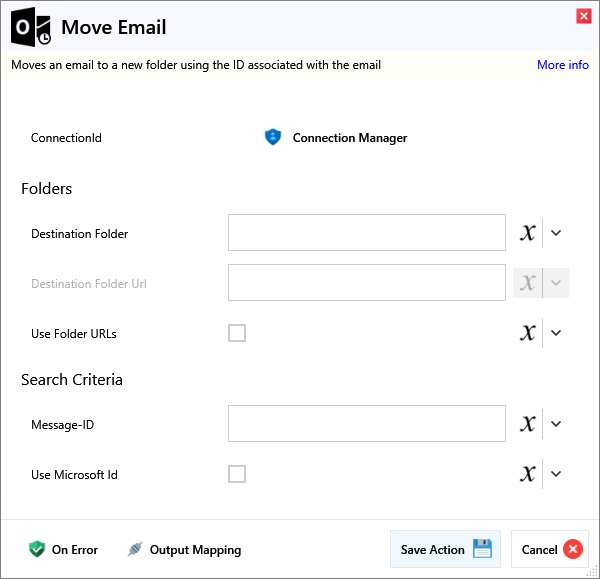600x579 pixels.
Task: Focus the Message-ID input field
Action: click(x=366, y=424)
